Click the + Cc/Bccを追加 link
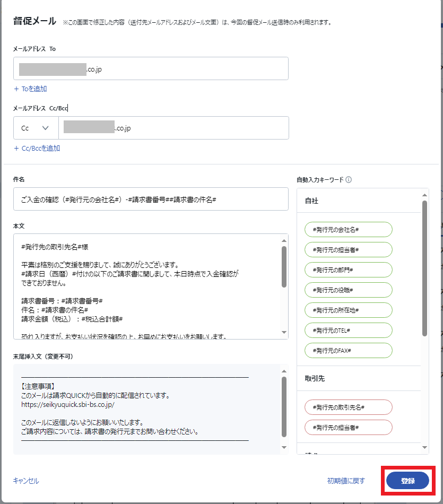 tap(37, 148)
